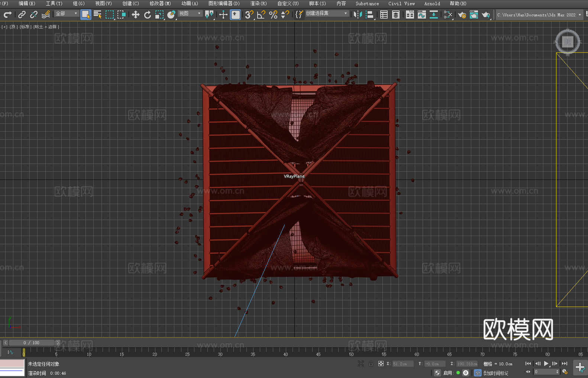The width and height of the screenshot is (588, 378).
Task: Click the Unlink Selection icon
Action: click(34, 14)
